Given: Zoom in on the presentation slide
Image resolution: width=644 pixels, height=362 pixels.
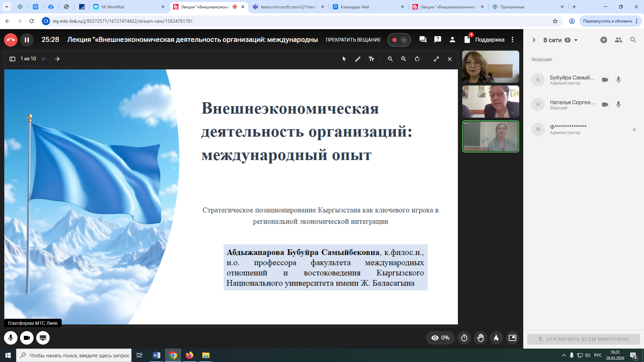Looking at the screenshot, I should click(404, 59).
